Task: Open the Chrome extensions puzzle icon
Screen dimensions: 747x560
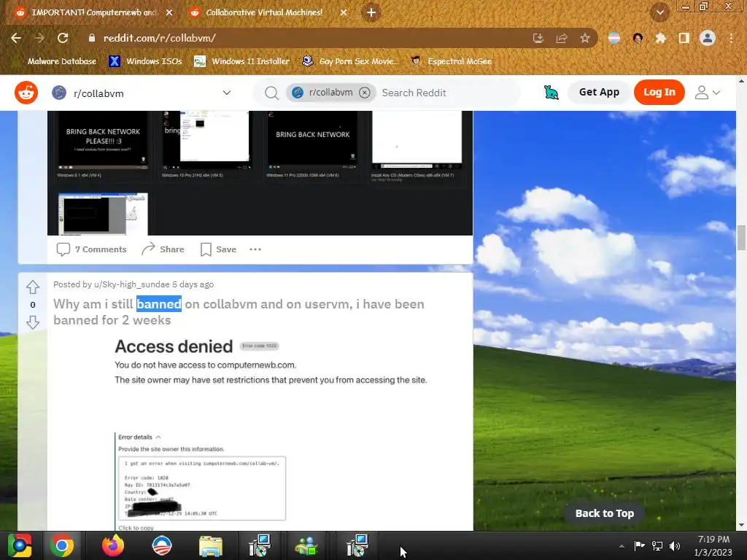Action: coord(660,38)
